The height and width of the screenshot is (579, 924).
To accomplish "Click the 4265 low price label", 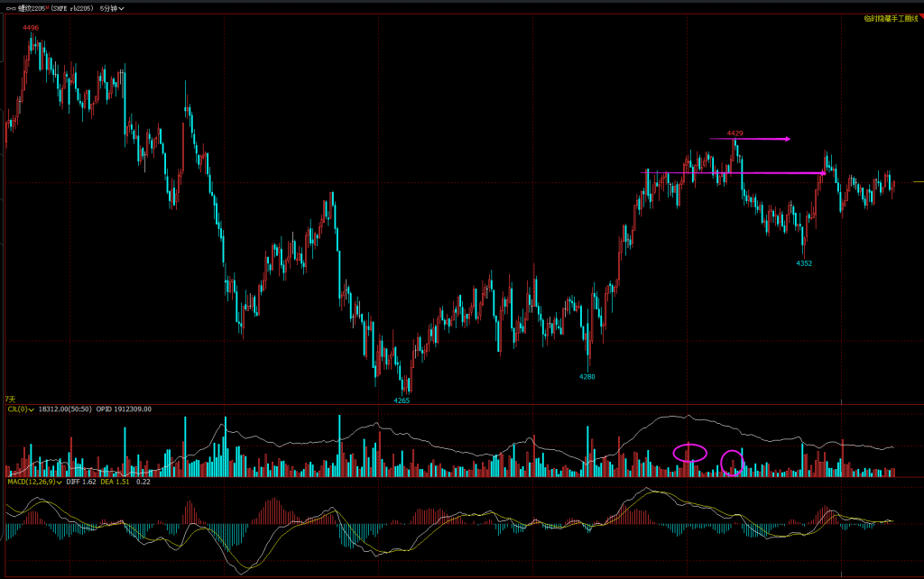I will tap(402, 400).
